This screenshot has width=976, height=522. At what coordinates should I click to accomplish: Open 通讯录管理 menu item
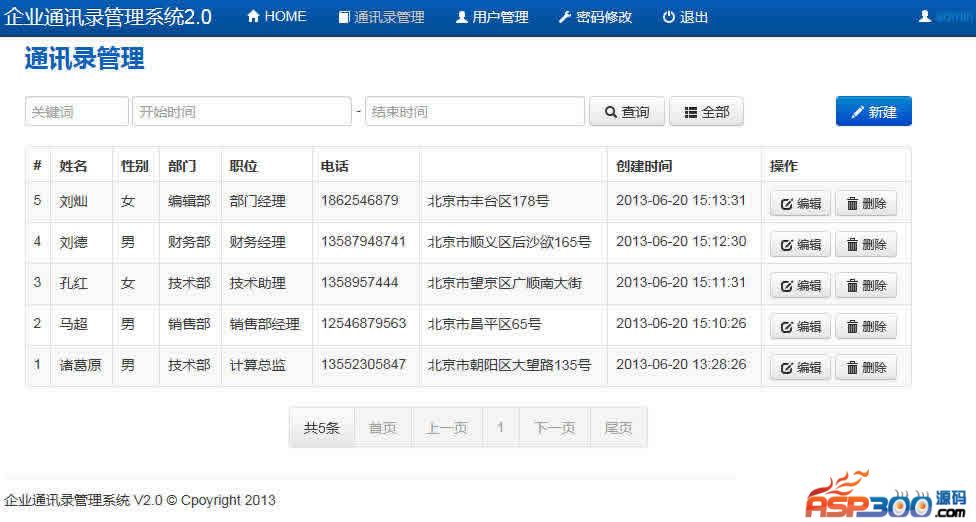[x=381, y=17]
